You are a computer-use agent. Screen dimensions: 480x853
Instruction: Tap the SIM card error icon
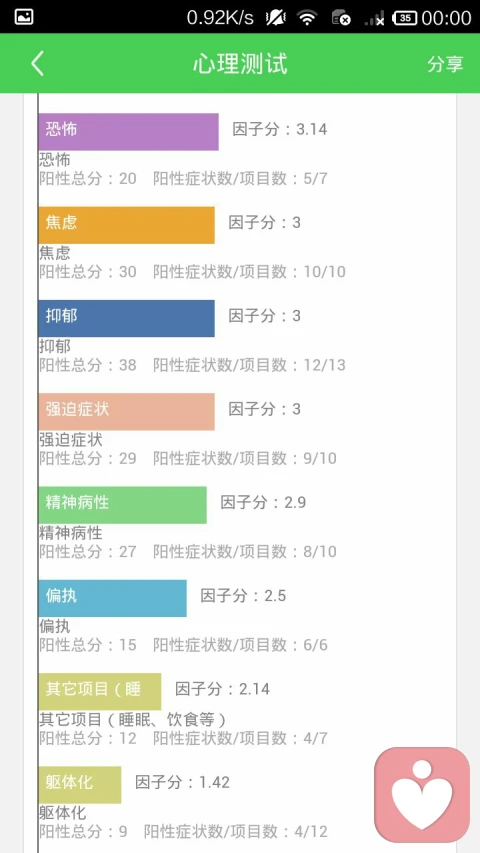pos(341,17)
